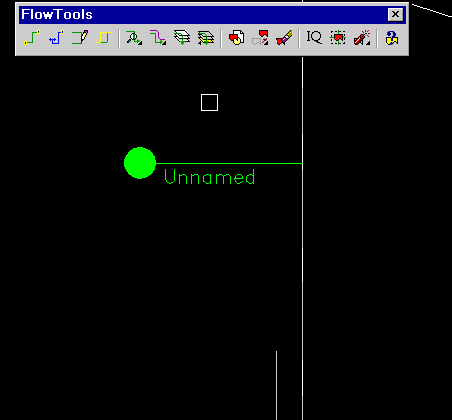
Task: Expand the dynamite explode tool flyout
Action: (x=362, y=38)
